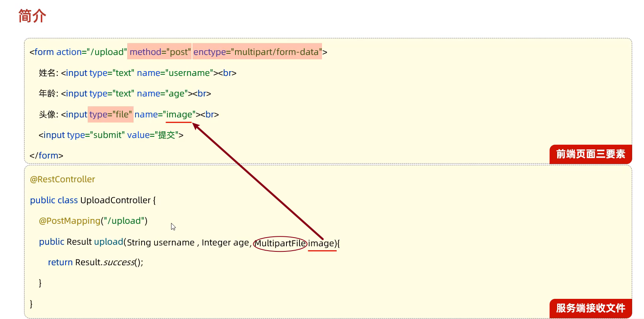The image size is (644, 319).
Task: Click the red 前端页面三要素 label
Action: [x=590, y=154]
